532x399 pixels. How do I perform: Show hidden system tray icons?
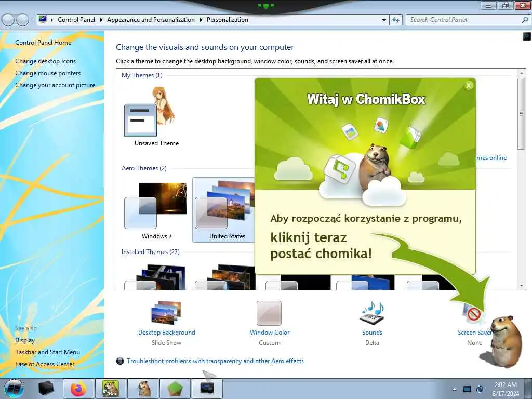click(x=454, y=389)
